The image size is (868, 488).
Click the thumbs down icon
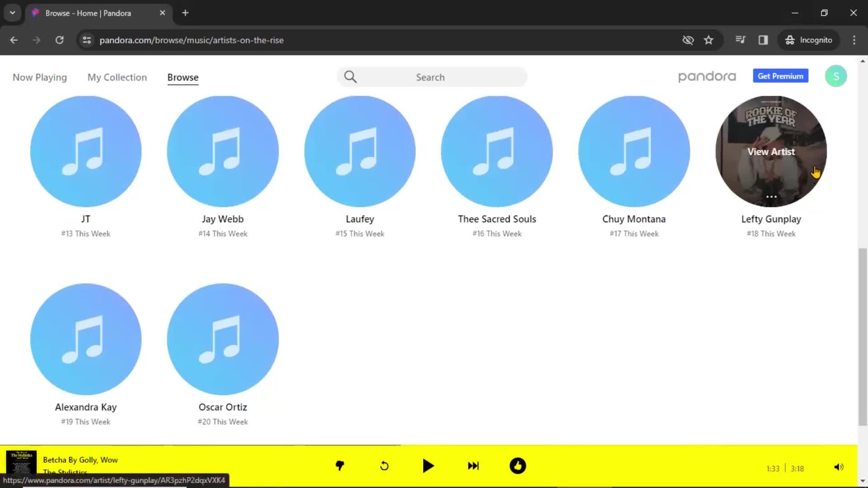coord(339,466)
